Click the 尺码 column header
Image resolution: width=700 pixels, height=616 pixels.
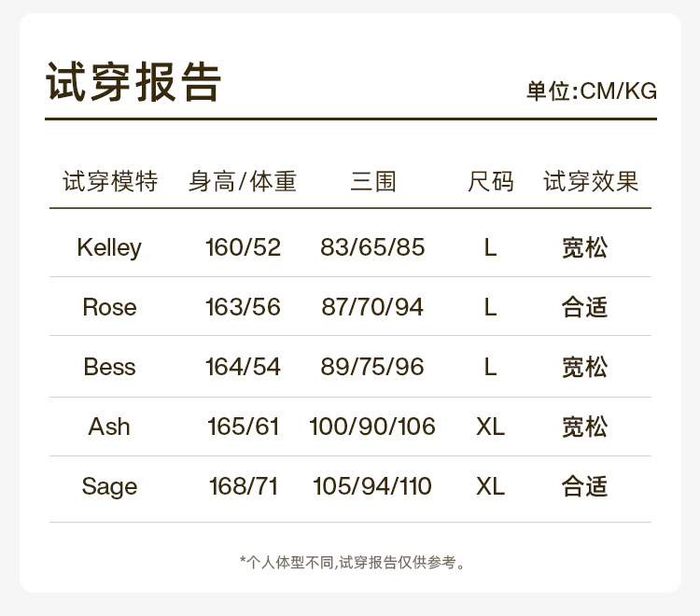(490, 181)
